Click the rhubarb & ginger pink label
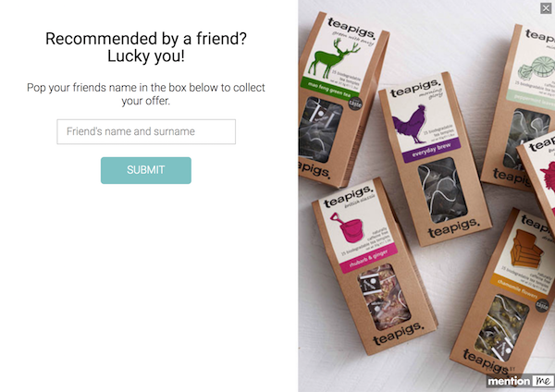 tap(368, 260)
